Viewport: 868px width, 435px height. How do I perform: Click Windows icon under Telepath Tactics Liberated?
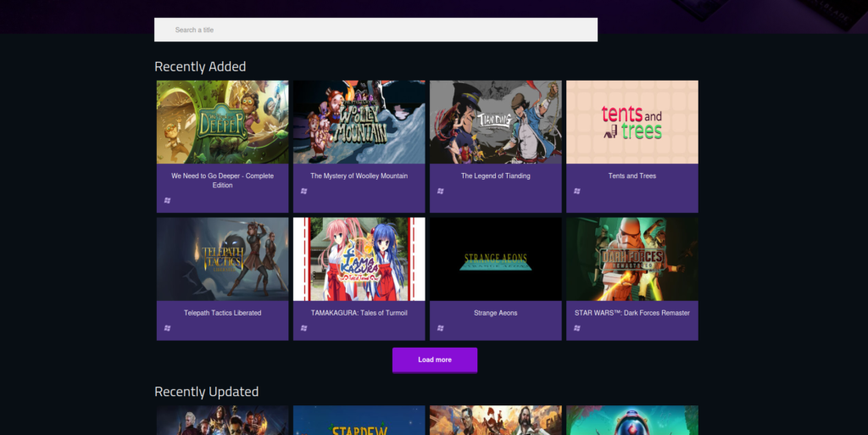(168, 328)
